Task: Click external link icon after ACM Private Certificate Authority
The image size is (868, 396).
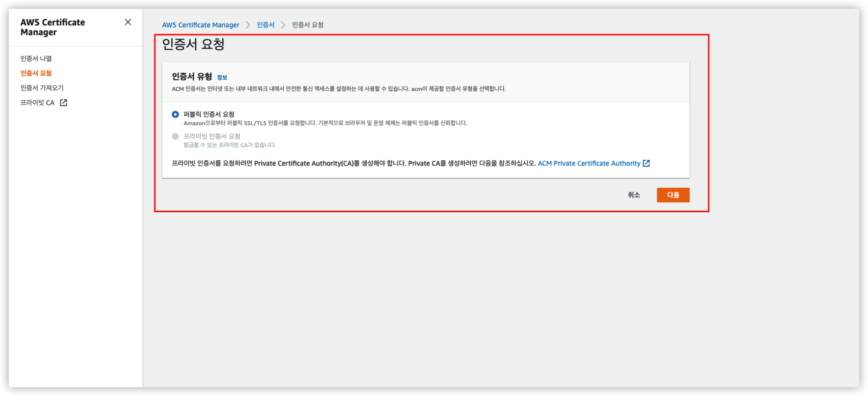Action: point(646,163)
